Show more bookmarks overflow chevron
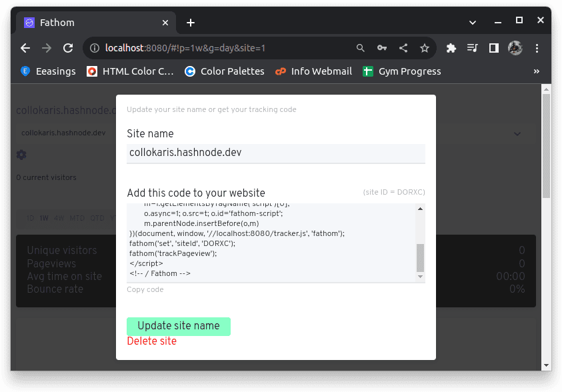The height and width of the screenshot is (392, 562). point(537,71)
